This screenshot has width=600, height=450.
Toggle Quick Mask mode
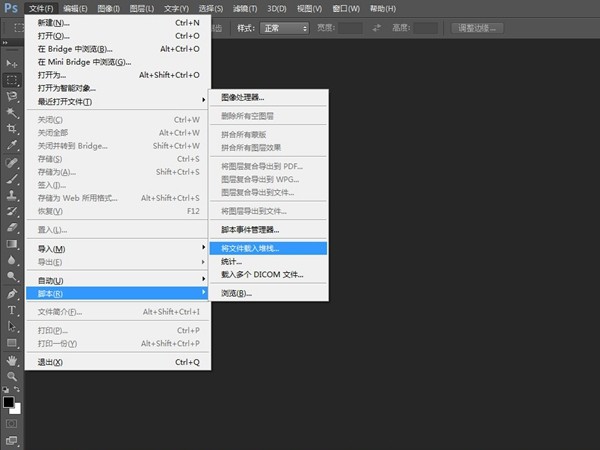[11, 424]
